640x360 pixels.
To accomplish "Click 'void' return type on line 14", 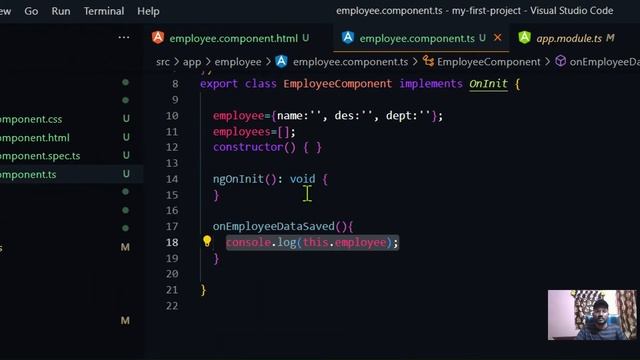I will pos(302,179).
